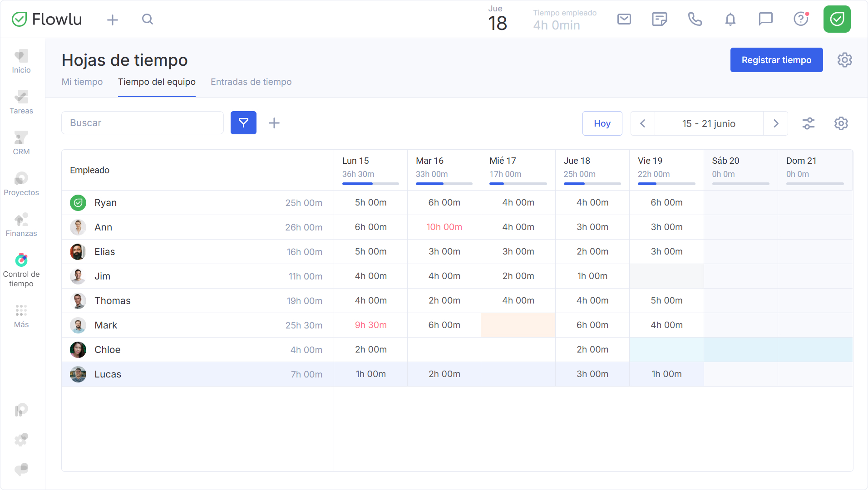The height and width of the screenshot is (490, 868).
Task: Expand Más menu in sidebar
Action: [x=21, y=316]
